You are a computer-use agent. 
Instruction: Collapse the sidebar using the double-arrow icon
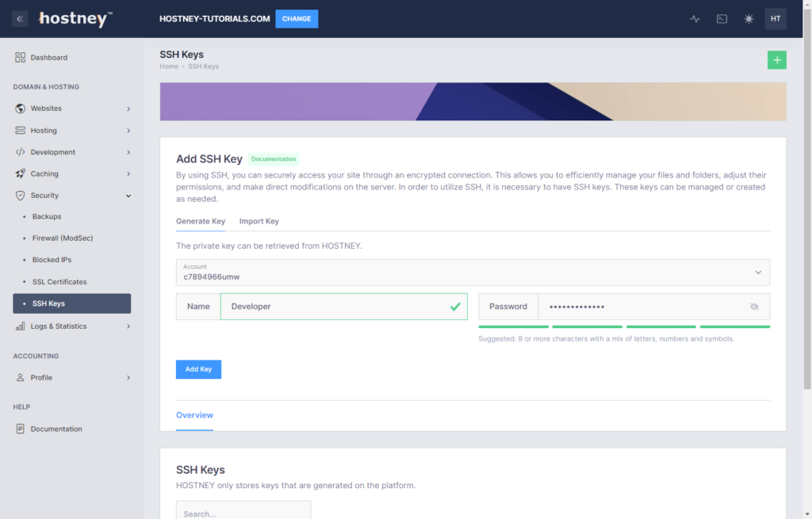point(19,18)
